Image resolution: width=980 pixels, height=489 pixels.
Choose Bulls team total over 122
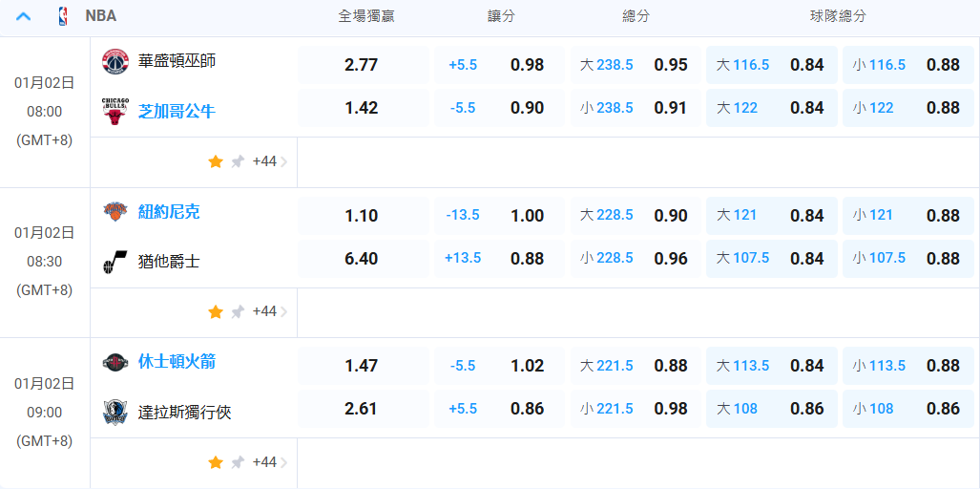[772, 108]
